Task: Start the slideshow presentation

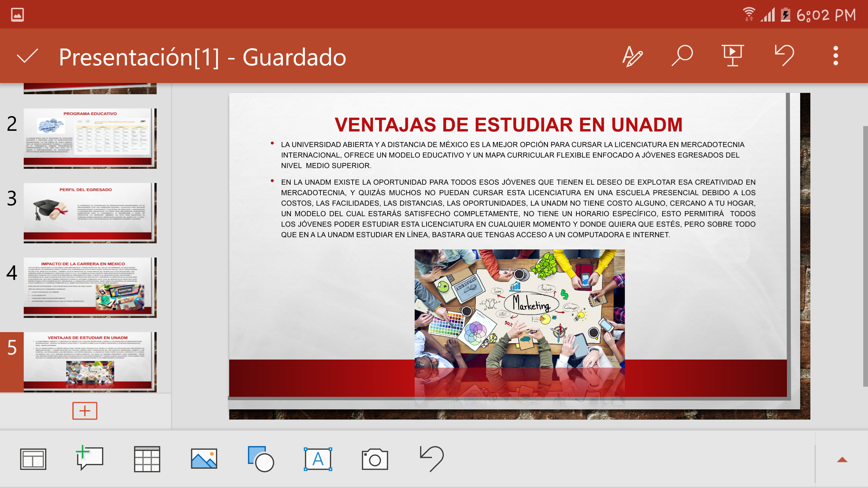Action: click(x=733, y=56)
